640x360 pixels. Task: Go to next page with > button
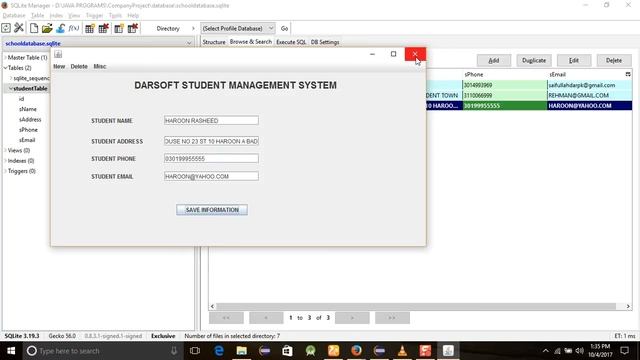click(x=352, y=318)
